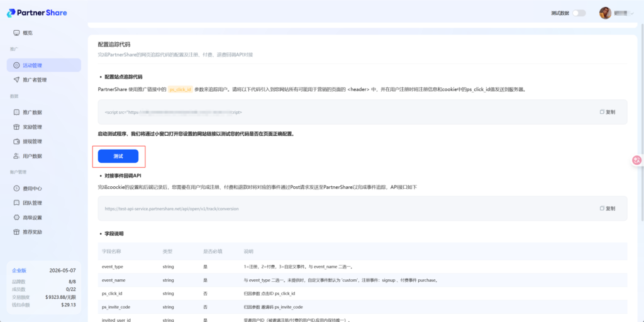
Task: Click the 推广者管理 paper-plane icon
Action: [x=16, y=80]
